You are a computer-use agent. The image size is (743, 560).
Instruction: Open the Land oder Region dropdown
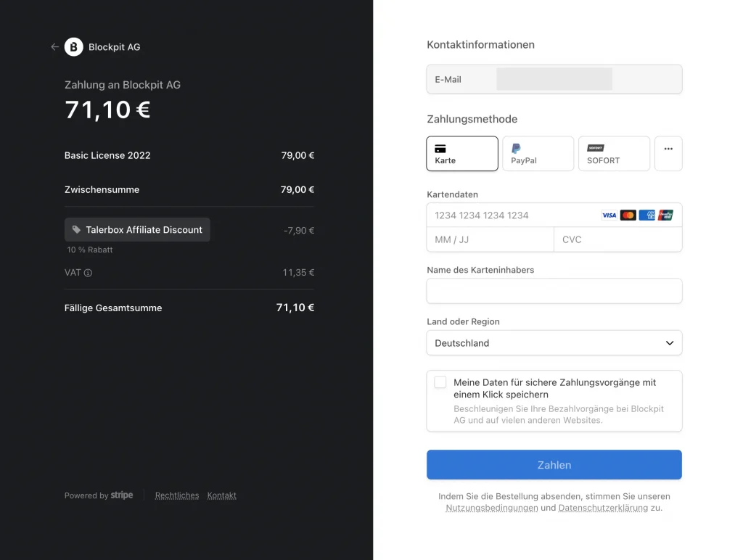tap(554, 343)
